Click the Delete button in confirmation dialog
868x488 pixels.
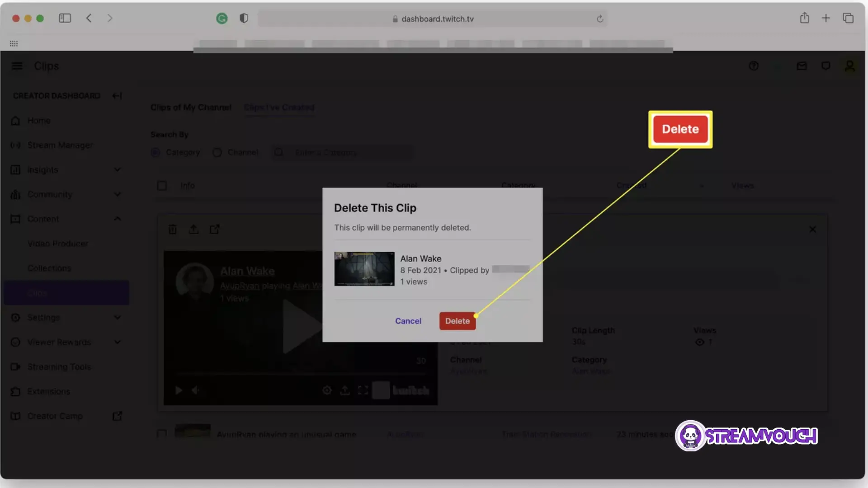coord(457,320)
